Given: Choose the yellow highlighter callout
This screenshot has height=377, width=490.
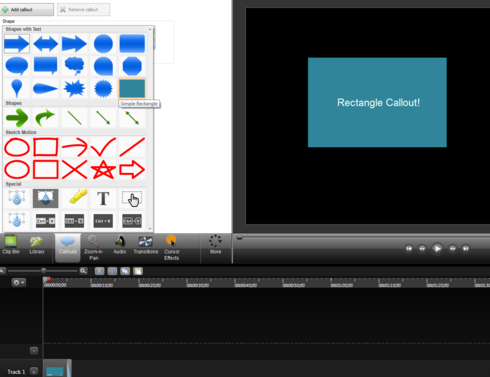Looking at the screenshot, I should point(78,196).
